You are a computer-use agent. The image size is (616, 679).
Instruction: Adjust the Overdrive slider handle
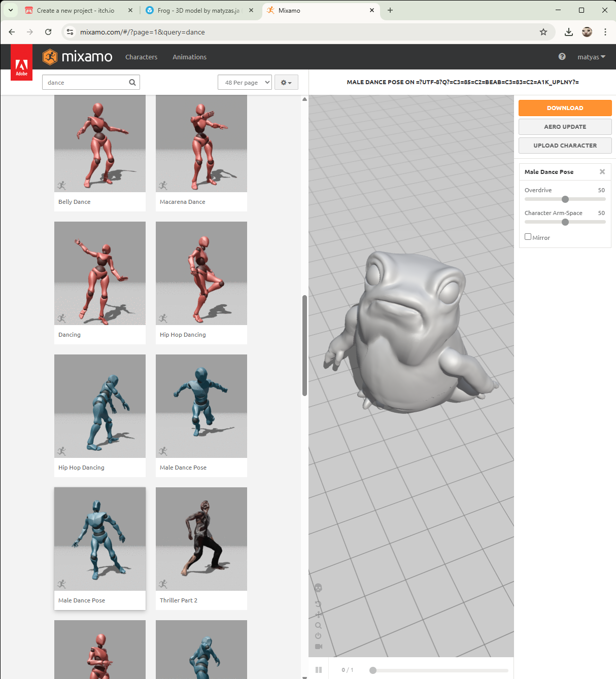click(565, 199)
